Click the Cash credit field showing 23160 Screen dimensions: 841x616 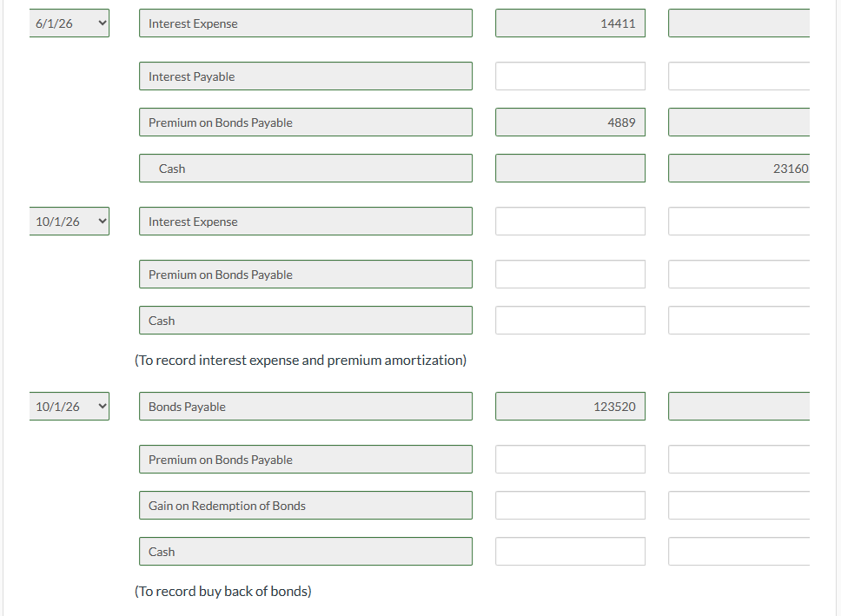738,168
